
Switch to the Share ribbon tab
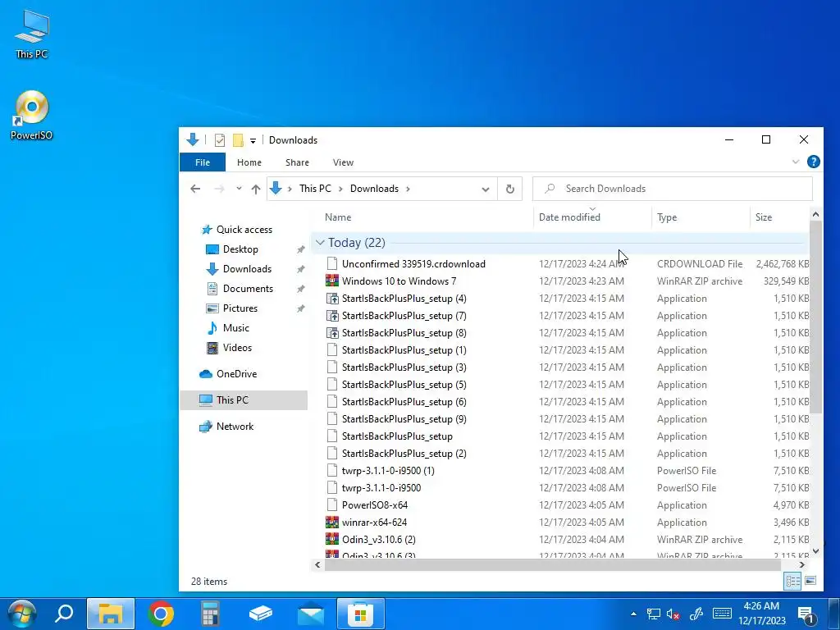297,162
